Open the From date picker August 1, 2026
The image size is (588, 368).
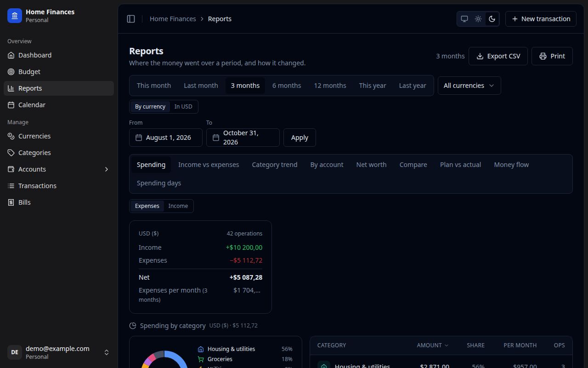(x=166, y=138)
